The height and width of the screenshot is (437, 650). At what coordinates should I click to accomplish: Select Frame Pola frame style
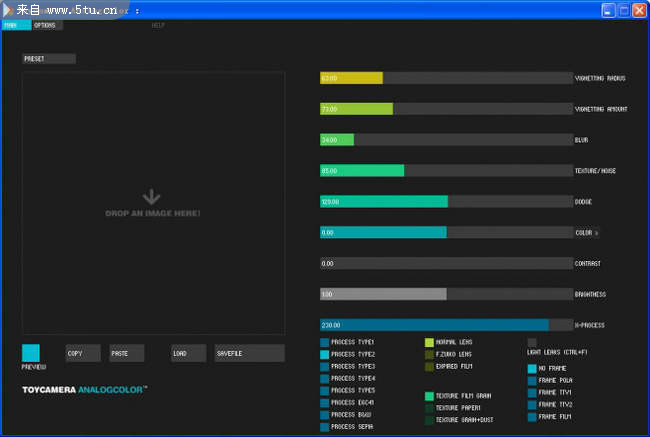pyautogui.click(x=532, y=381)
